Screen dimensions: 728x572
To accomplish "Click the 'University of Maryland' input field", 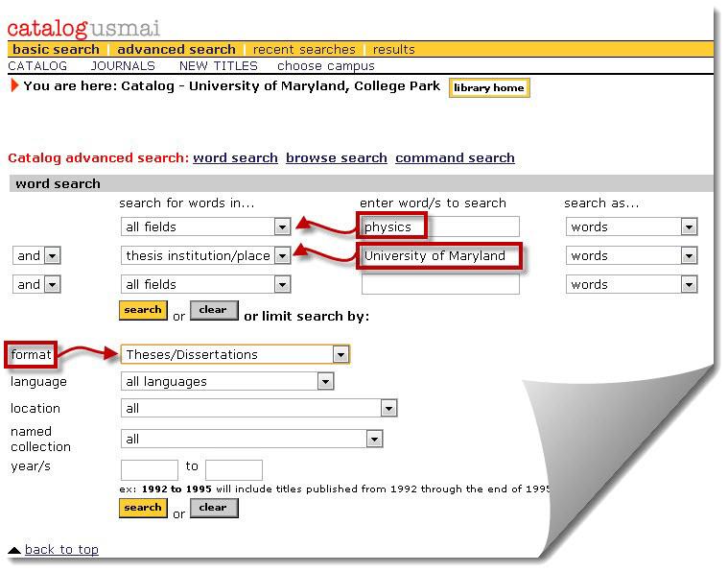I will pyautogui.click(x=440, y=255).
